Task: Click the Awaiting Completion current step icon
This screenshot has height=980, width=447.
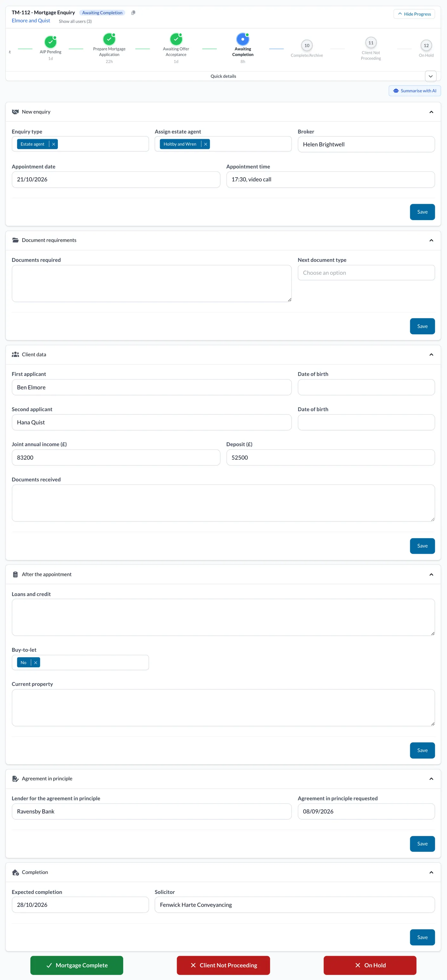Action: (243, 39)
